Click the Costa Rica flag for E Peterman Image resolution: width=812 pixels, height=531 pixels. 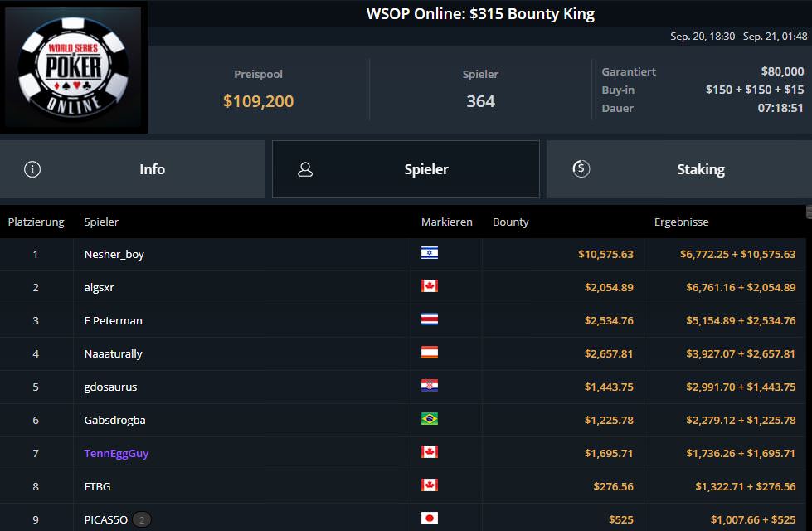click(430, 319)
